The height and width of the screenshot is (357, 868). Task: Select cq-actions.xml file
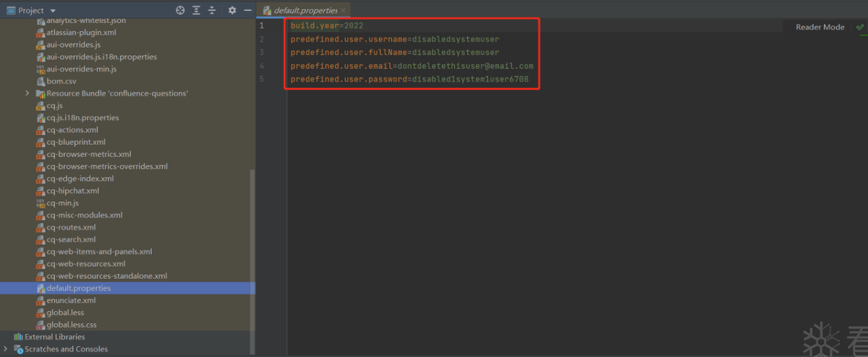(72, 130)
